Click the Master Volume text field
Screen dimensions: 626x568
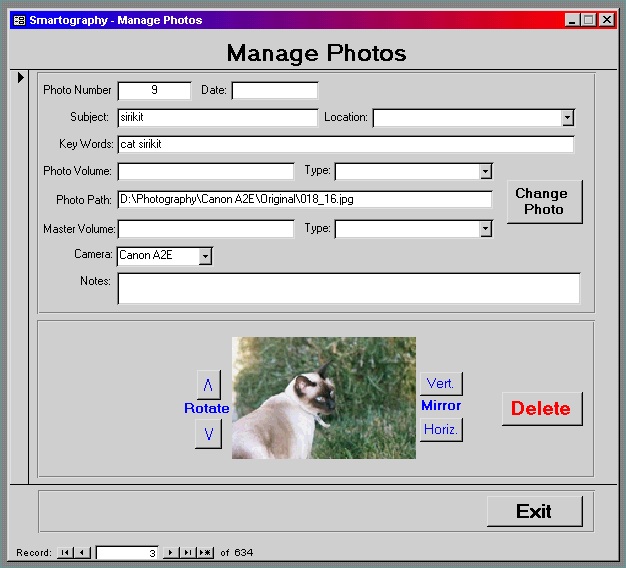coord(206,229)
